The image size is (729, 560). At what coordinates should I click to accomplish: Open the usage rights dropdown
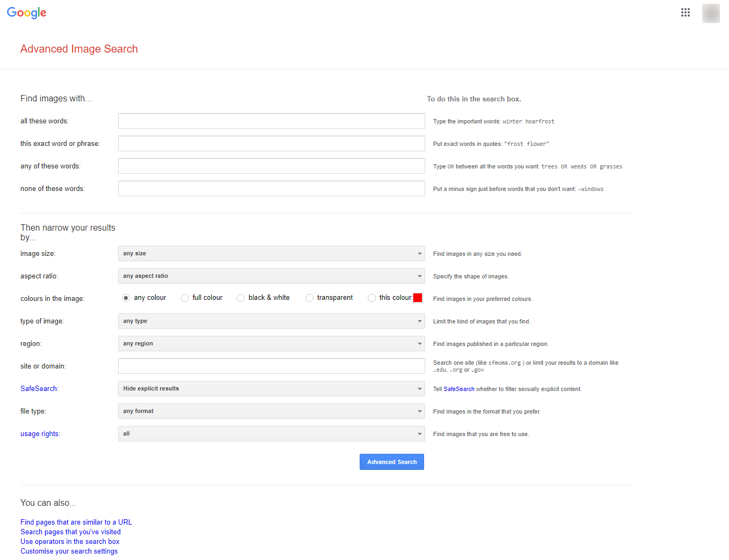pos(272,434)
